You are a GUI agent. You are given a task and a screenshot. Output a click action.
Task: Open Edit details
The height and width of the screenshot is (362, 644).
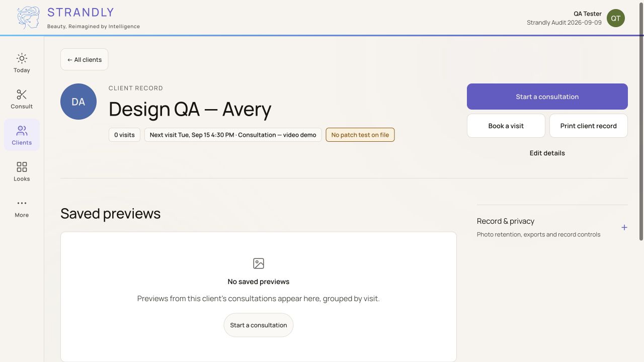click(547, 153)
